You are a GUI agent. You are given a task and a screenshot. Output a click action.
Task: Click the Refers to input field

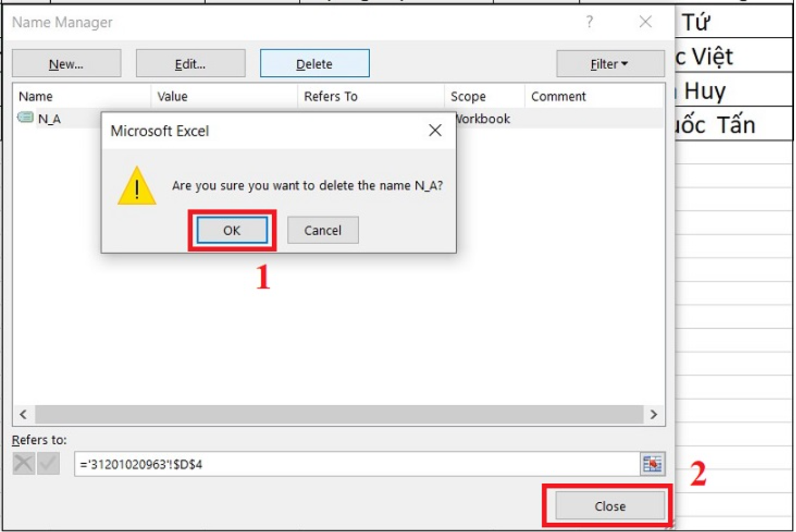[x=356, y=464]
